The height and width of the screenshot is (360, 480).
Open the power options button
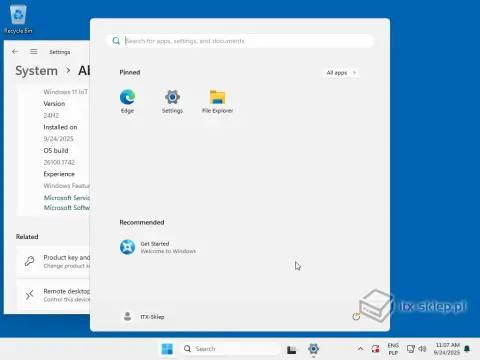[356, 316]
